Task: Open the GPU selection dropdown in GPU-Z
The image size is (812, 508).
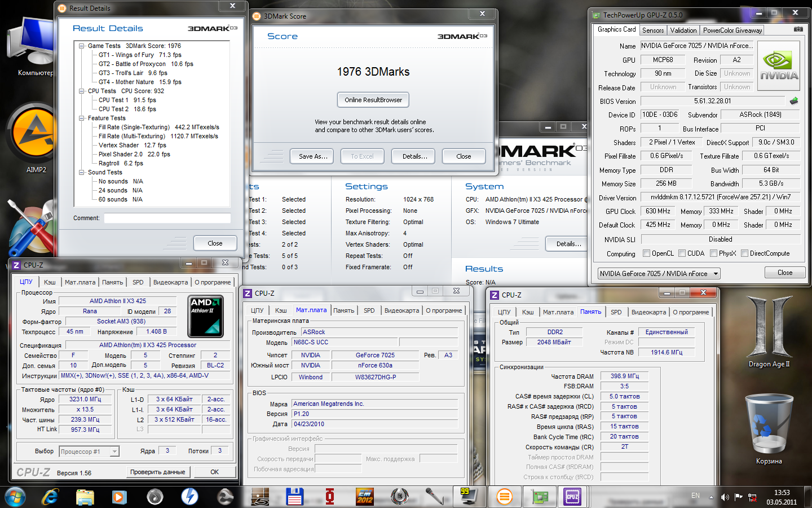Action: pyautogui.click(x=659, y=274)
